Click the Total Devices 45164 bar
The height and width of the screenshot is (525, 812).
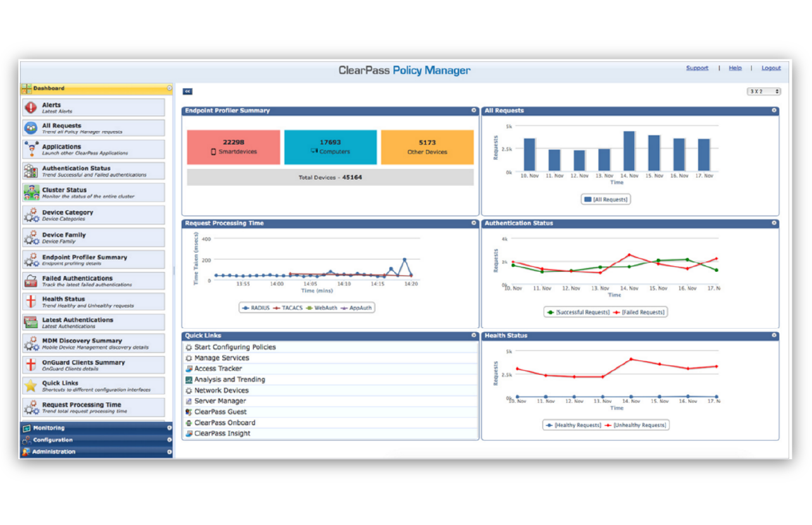[330, 177]
